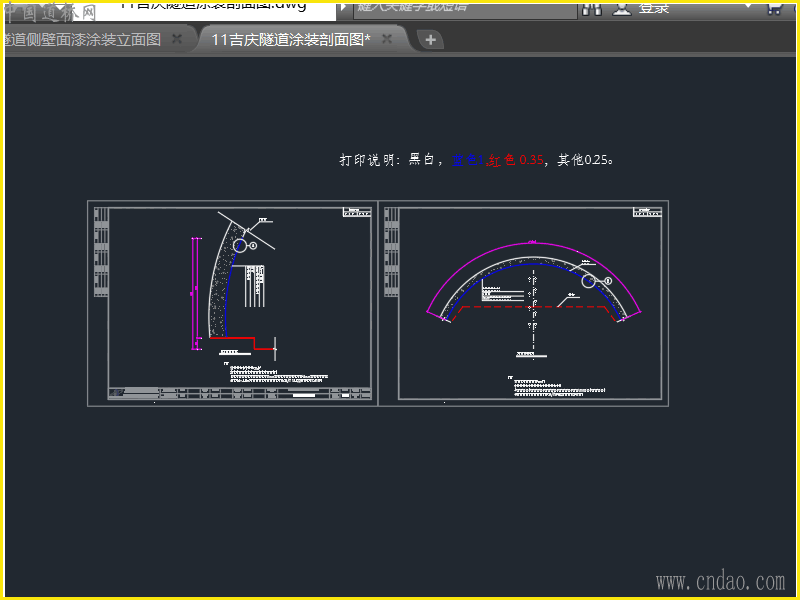Screen dimensions: 800x600
Task: Click the red dashed line in arch drawing
Action: pos(533,307)
